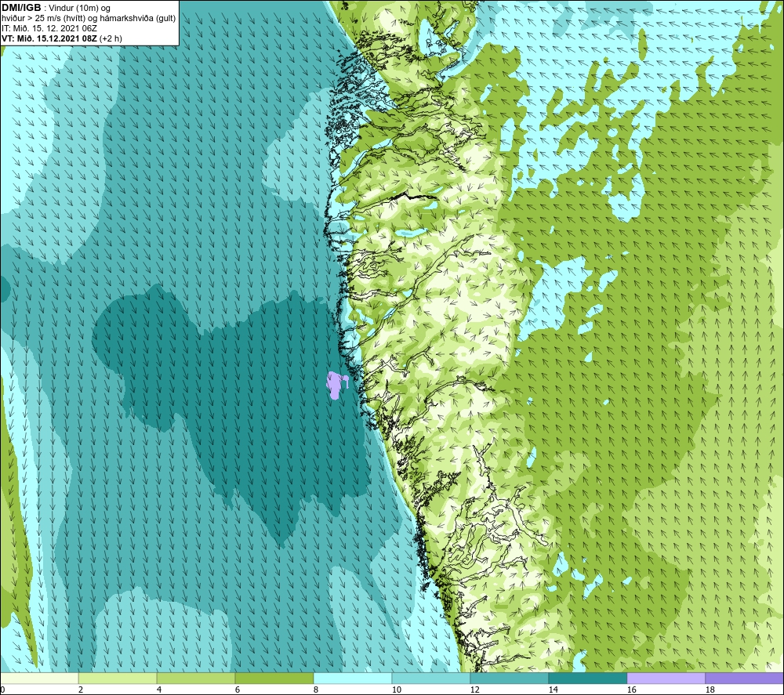
Task: Click the 'IT: Mið. 15. 12. 2021 06Z' line
Action: pyautogui.click(x=49, y=28)
